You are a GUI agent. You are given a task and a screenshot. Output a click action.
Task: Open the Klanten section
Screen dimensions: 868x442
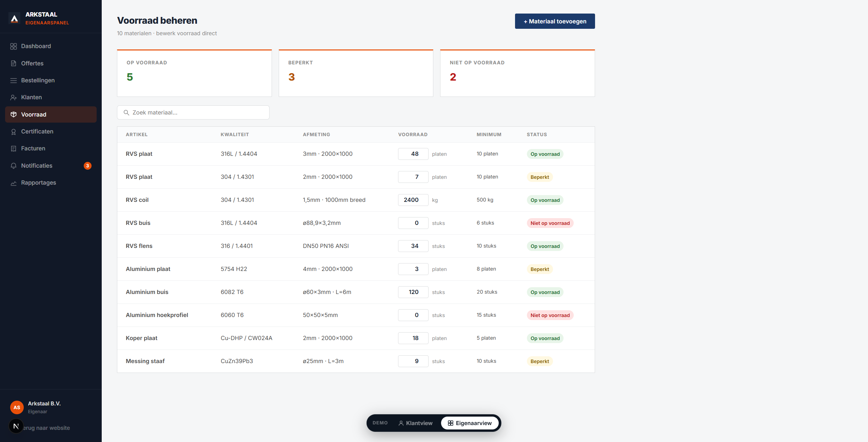pyautogui.click(x=32, y=97)
